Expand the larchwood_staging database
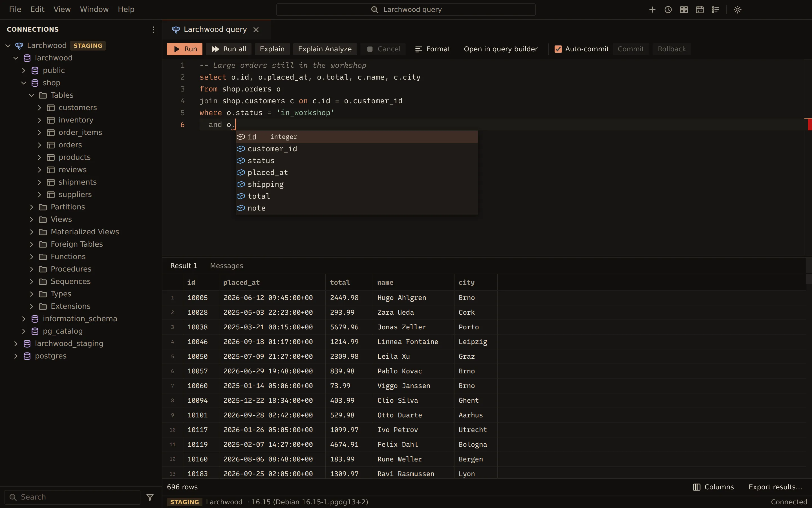This screenshot has height=508, width=812. coord(16,343)
